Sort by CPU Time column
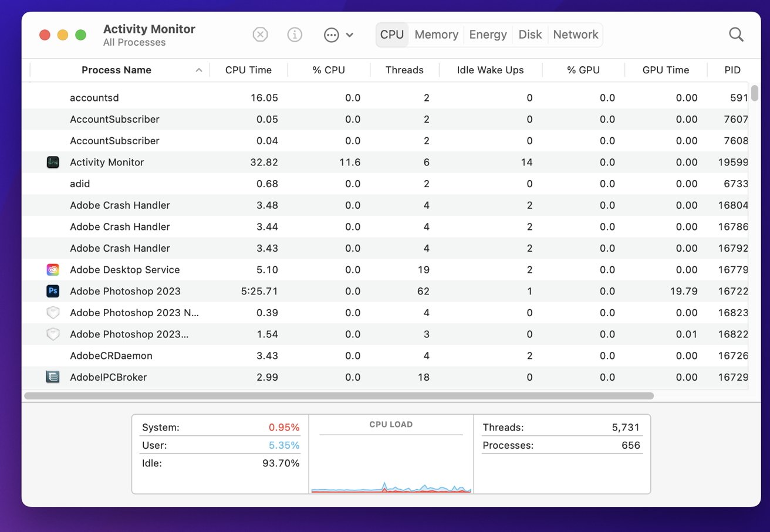The width and height of the screenshot is (770, 532). click(248, 70)
